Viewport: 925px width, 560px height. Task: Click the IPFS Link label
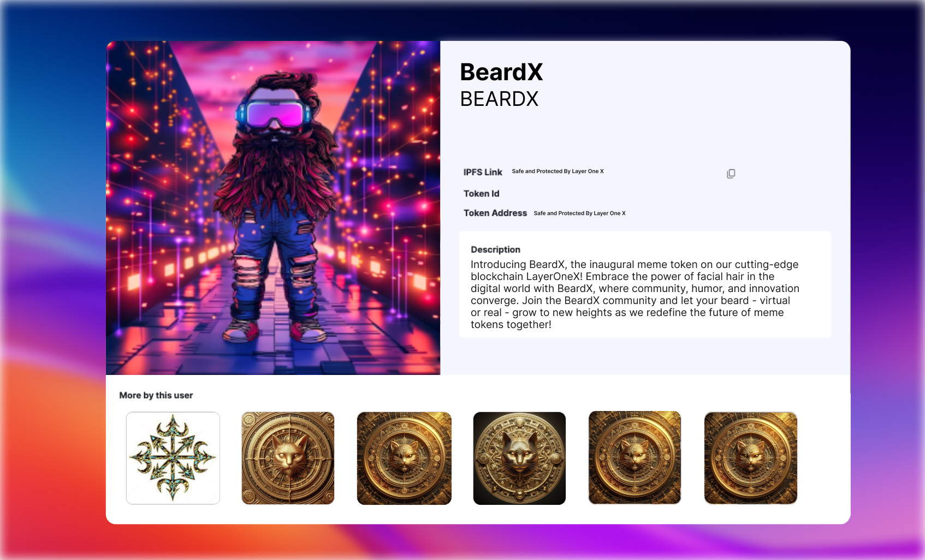[483, 172]
